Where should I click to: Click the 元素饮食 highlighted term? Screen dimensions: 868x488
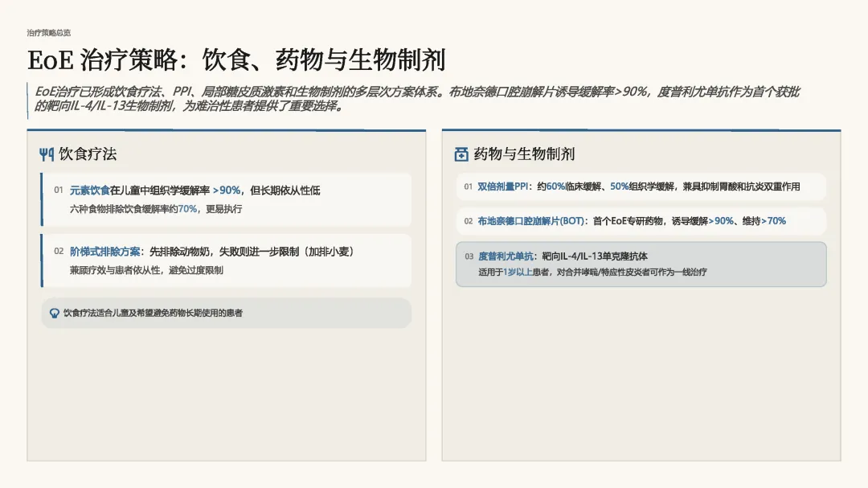pyautogui.click(x=90, y=191)
